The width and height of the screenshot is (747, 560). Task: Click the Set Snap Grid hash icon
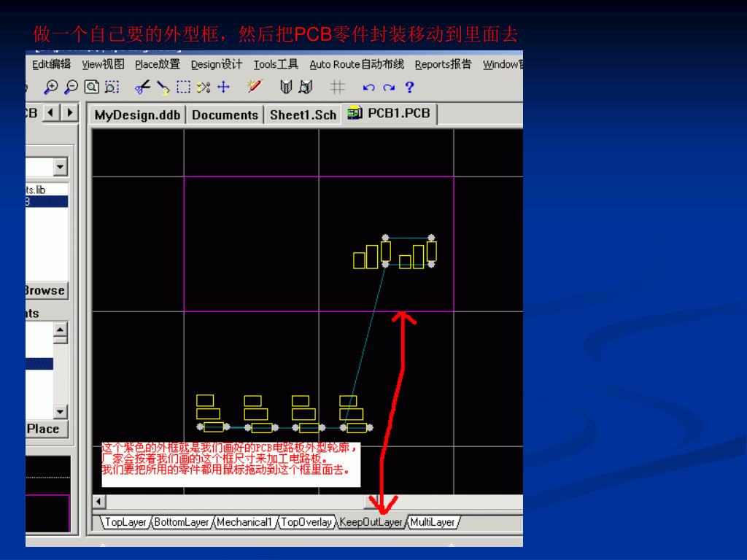point(337,87)
